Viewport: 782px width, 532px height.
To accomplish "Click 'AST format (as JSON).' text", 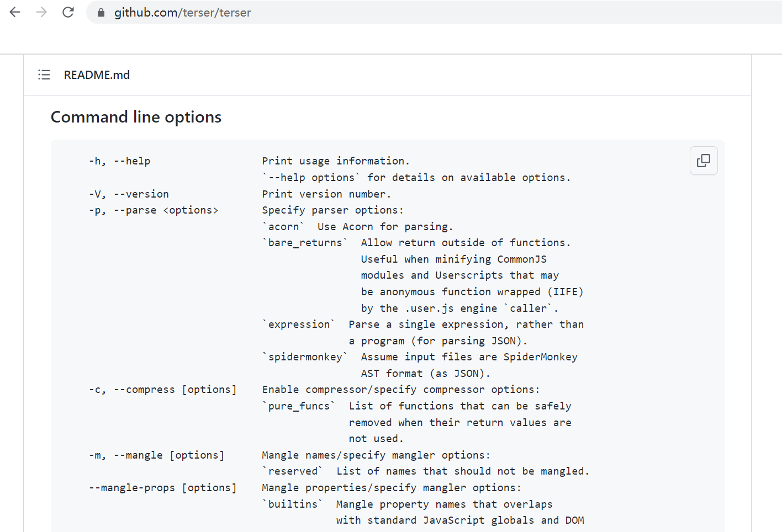I will tap(425, 374).
